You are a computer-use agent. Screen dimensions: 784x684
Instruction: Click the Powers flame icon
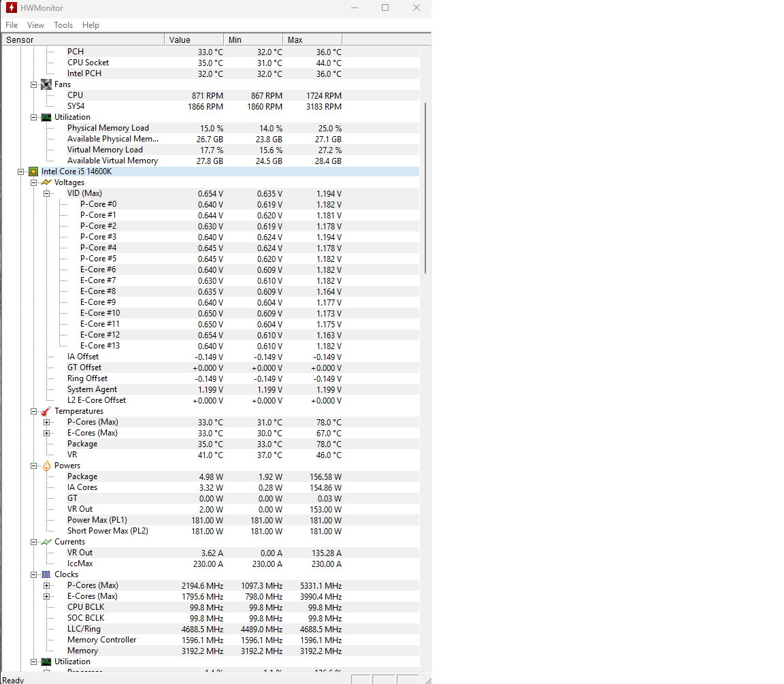pyautogui.click(x=46, y=466)
